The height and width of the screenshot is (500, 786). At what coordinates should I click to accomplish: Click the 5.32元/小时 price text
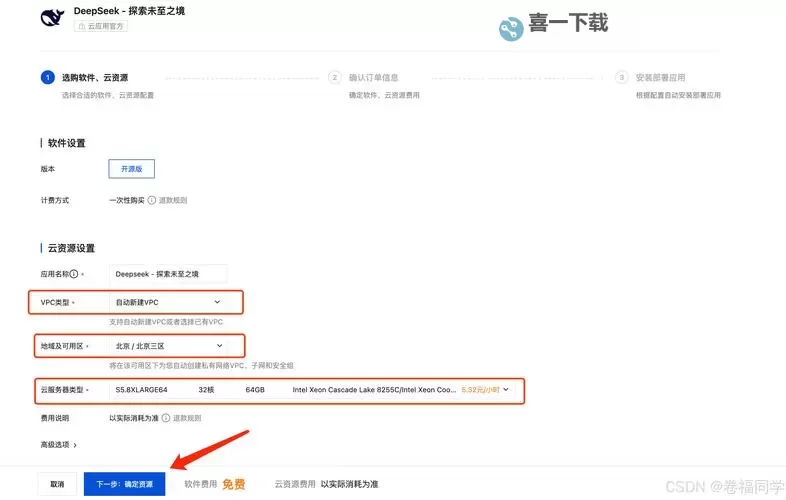[x=480, y=390]
